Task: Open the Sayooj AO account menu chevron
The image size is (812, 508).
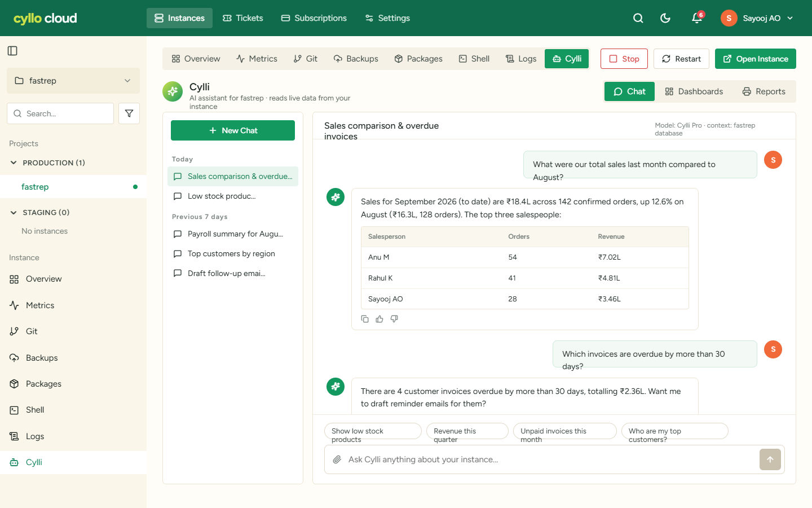Action: [x=790, y=18]
